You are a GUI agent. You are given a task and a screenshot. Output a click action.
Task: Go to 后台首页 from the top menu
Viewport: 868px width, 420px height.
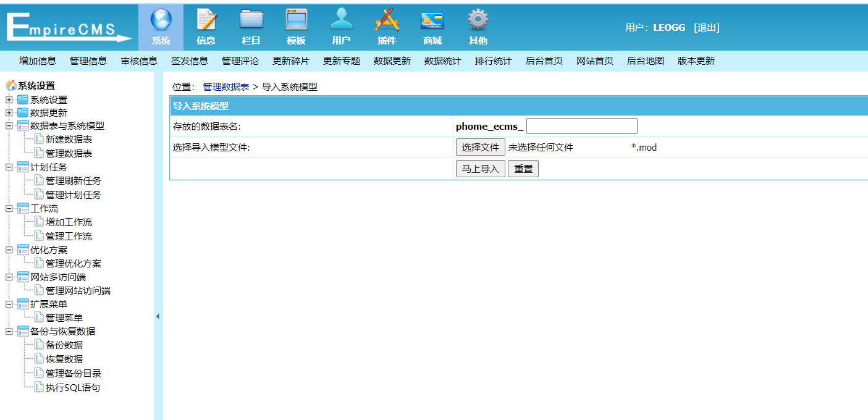pos(544,61)
